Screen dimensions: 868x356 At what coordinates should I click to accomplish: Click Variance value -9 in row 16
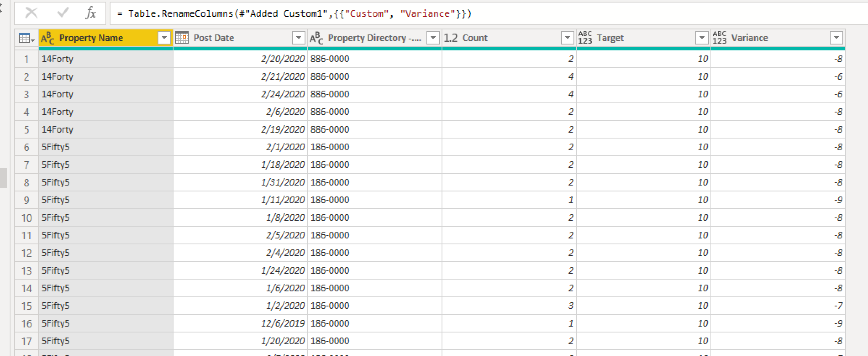778,324
